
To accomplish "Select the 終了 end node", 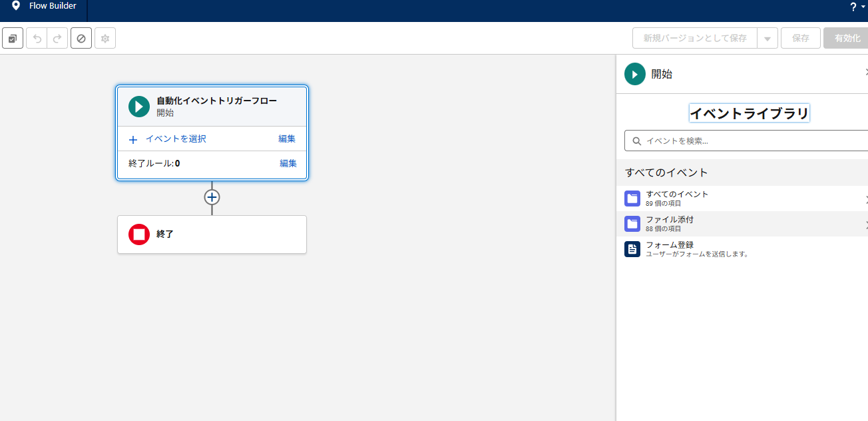I will point(212,234).
